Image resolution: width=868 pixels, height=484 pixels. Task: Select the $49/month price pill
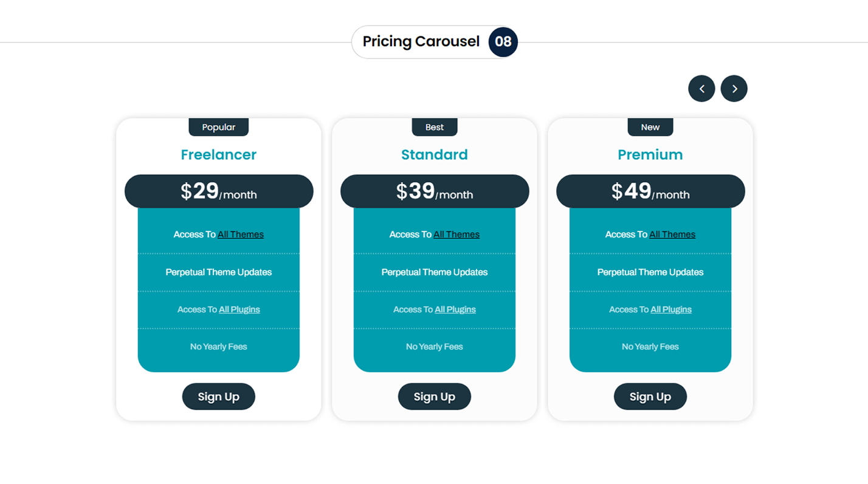pos(650,191)
